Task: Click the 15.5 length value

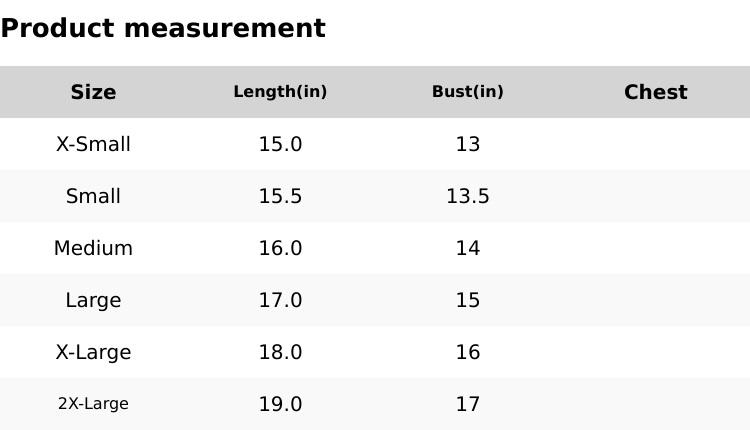Action: coord(280,196)
